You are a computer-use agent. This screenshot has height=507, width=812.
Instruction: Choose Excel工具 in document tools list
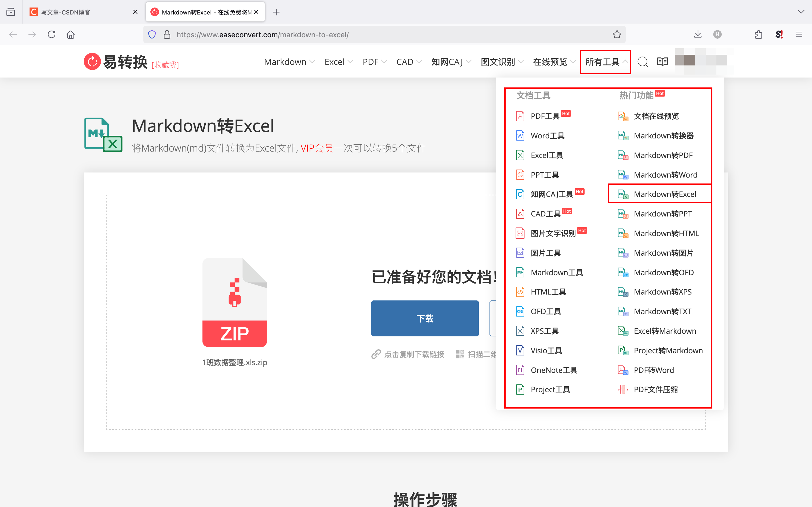coord(547,155)
